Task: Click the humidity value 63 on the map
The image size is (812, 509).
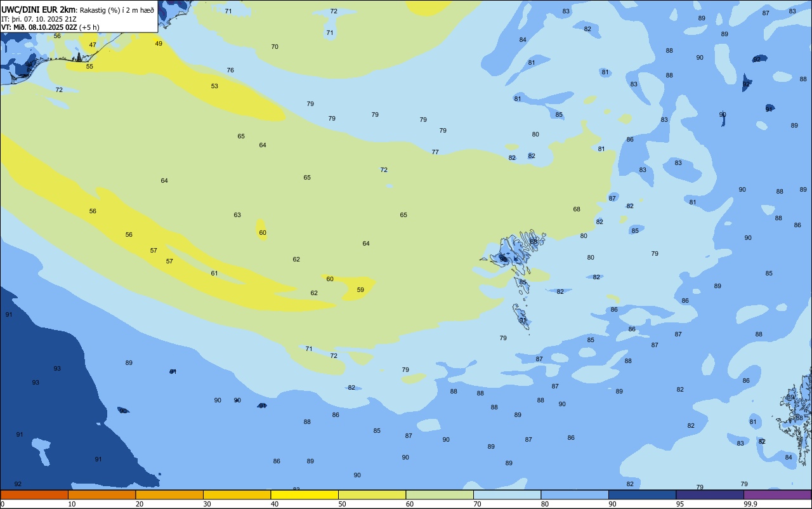Action: tap(237, 215)
